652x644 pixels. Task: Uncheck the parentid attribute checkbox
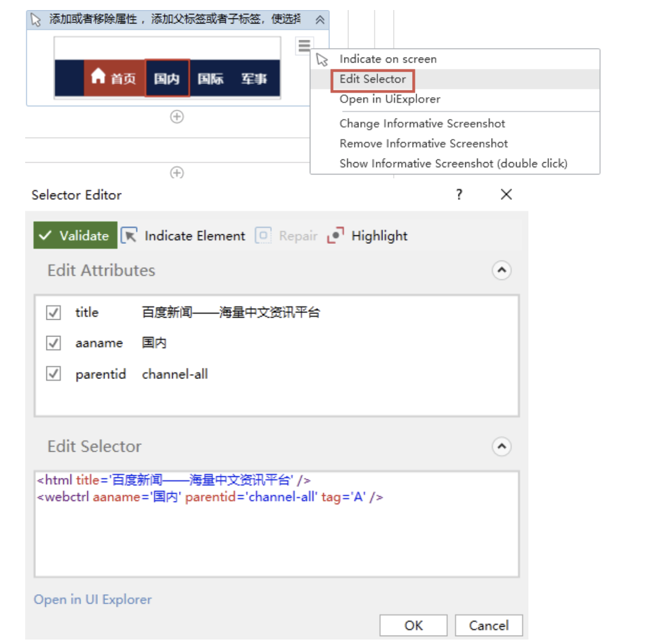pos(53,373)
